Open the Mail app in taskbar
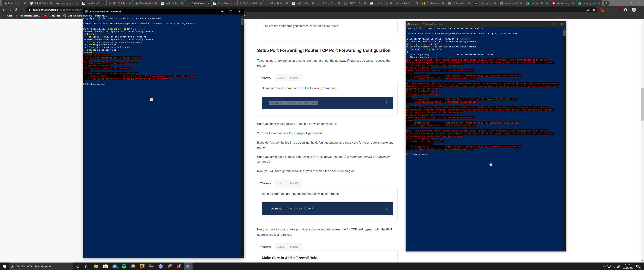The width and height of the screenshot is (644, 270). pyautogui.click(x=115, y=266)
